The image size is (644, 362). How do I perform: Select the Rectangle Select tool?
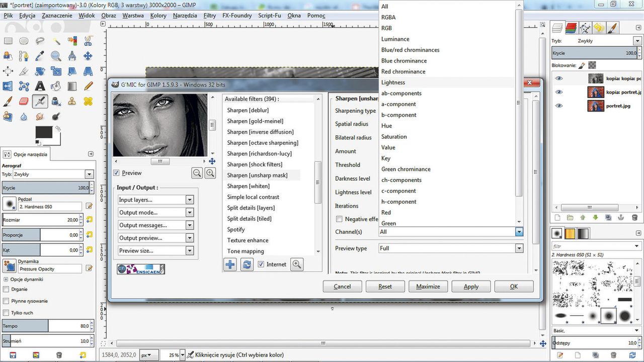coord(8,41)
